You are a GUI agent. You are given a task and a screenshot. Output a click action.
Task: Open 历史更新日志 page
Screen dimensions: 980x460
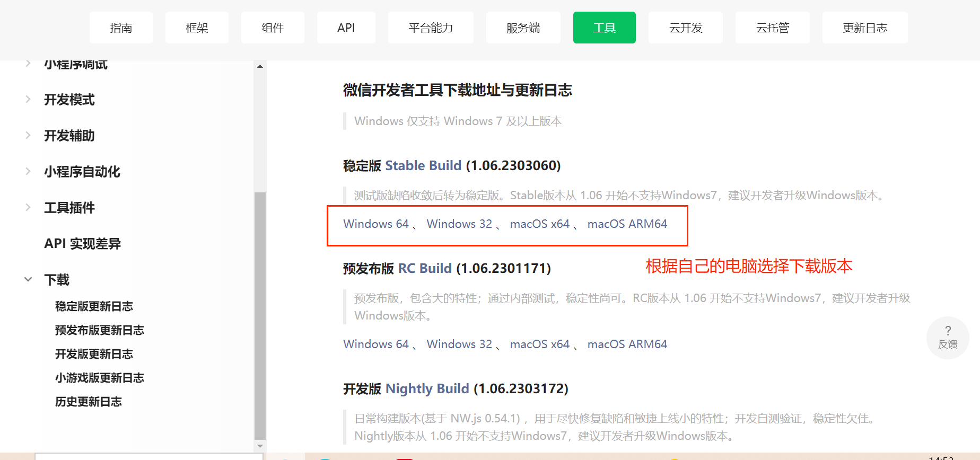coord(89,402)
